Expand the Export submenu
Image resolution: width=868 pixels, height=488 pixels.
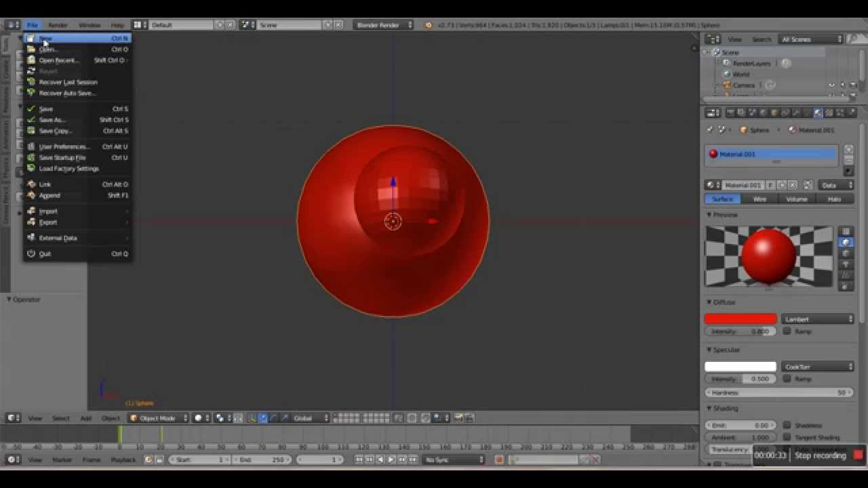coord(77,222)
